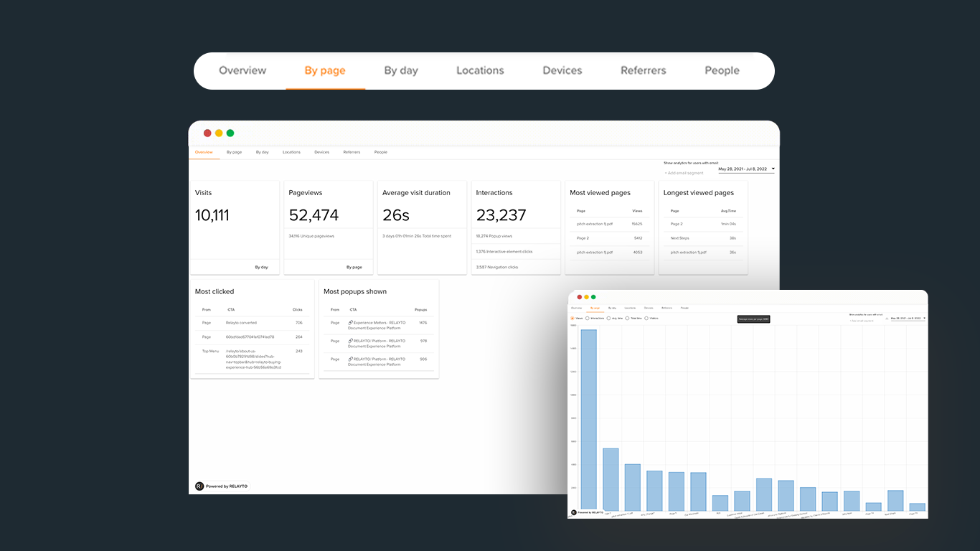Select the Views radio button in chart window

click(573, 318)
